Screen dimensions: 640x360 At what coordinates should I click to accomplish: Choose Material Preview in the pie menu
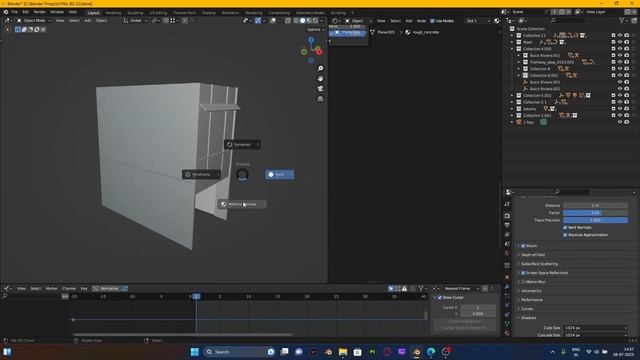coord(242,204)
